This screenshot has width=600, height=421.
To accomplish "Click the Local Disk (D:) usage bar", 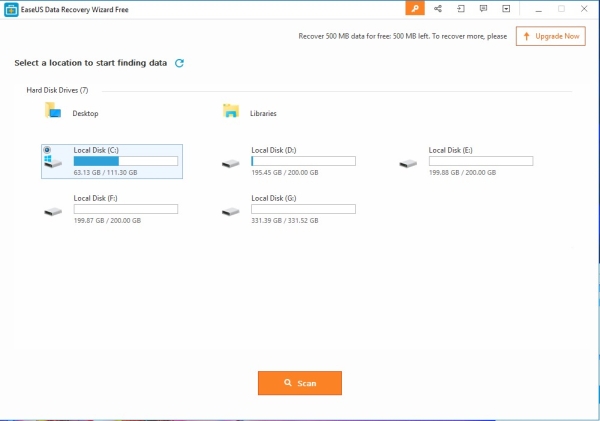I will 303,161.
